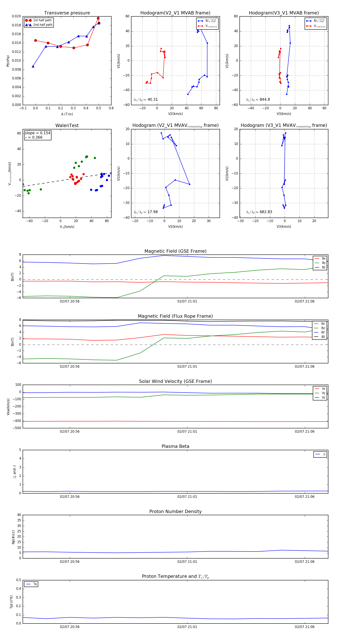Click the 'Hodogram(V3_V1 MVAB frame)' title

pyautogui.click(x=284, y=13)
